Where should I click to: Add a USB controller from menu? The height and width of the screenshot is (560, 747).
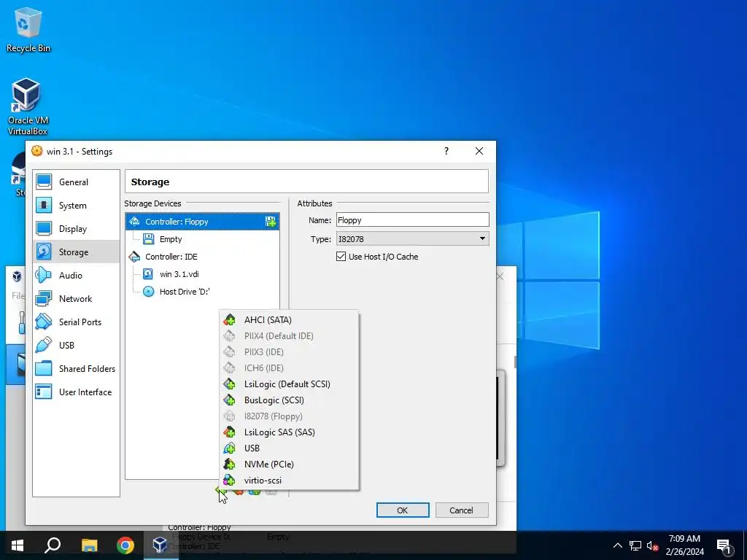tap(289, 448)
